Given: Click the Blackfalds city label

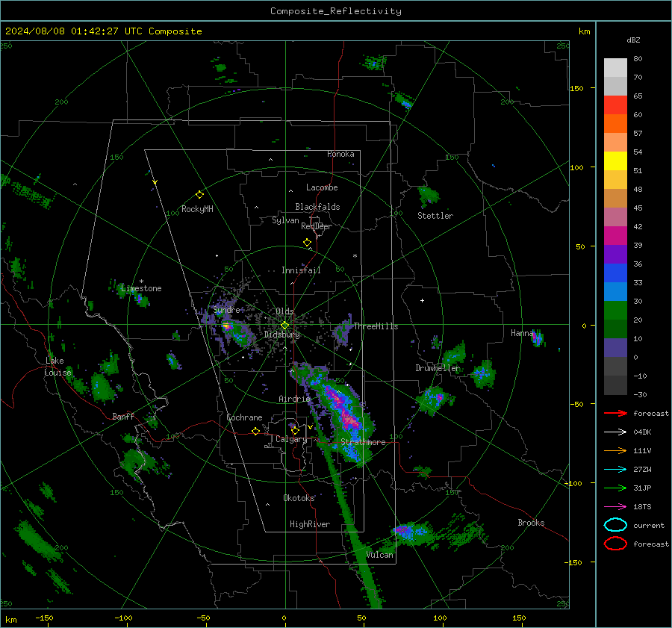Looking at the screenshot, I should [317, 207].
